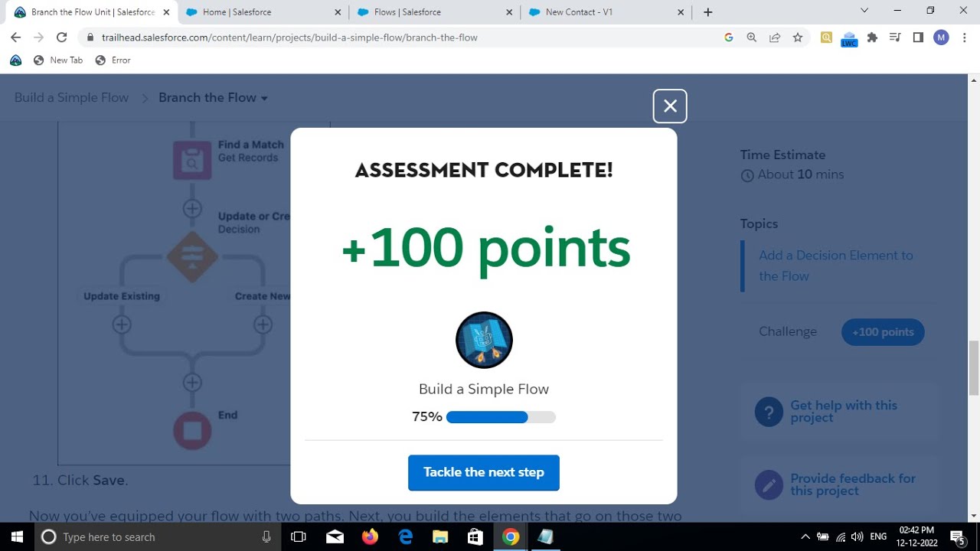Viewport: 980px width, 551px height.
Task: Click the Google icon in address bar
Action: pos(729,37)
